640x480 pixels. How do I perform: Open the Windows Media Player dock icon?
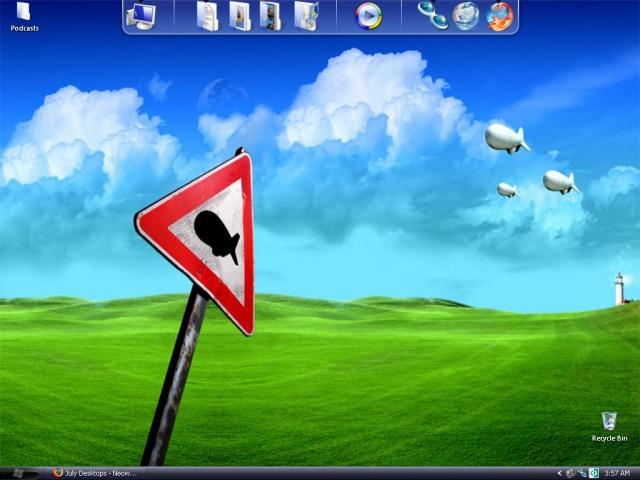(x=369, y=16)
